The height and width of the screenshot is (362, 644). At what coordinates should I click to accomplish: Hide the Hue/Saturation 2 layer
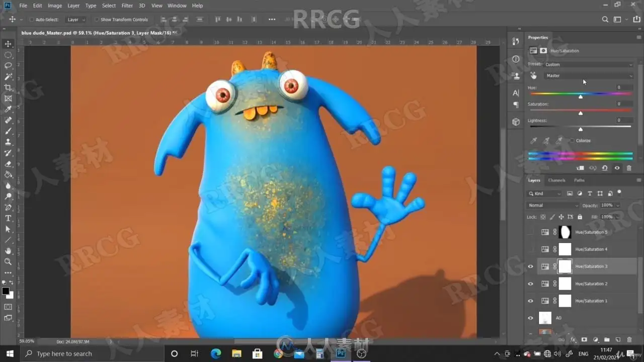[530, 284]
